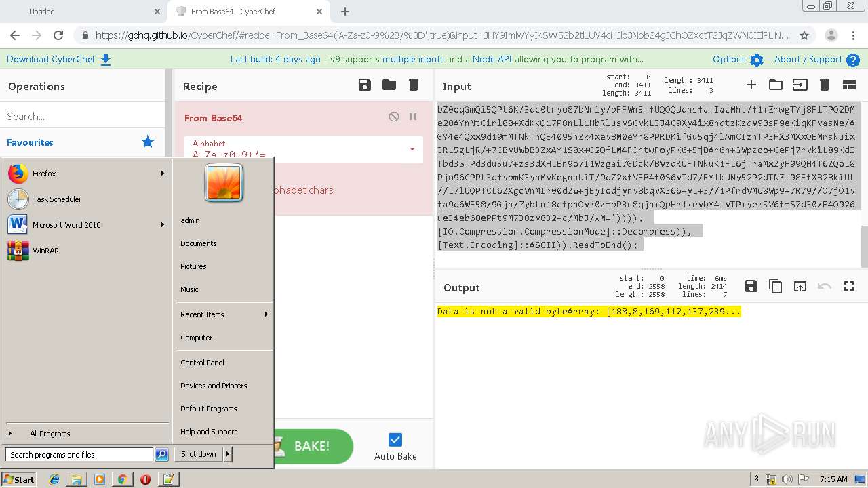
Task: Expand Microsoft Word 2010 recent files arrow
Action: [x=162, y=225]
